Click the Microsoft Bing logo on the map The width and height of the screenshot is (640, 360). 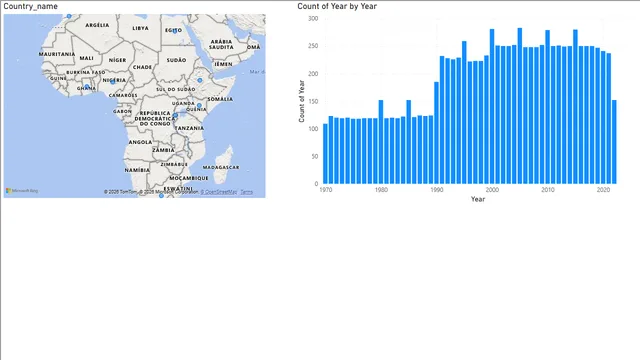[x=22, y=191]
